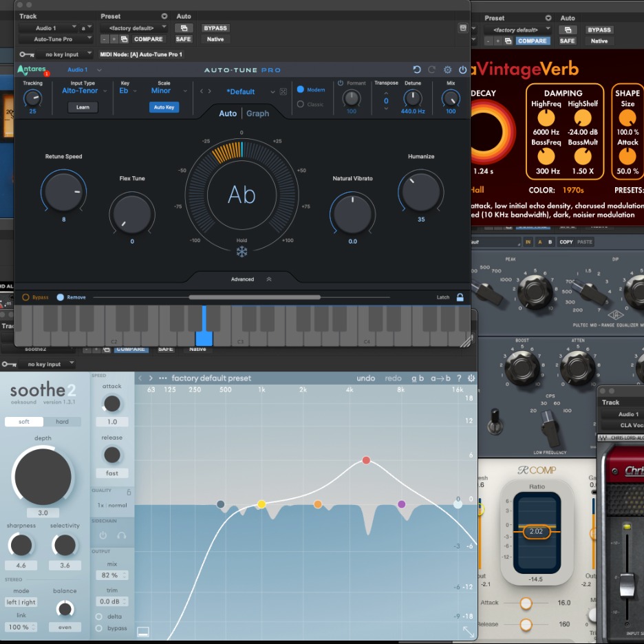Switch soothe2 to hard mode
The image size is (644, 644).
(x=62, y=421)
